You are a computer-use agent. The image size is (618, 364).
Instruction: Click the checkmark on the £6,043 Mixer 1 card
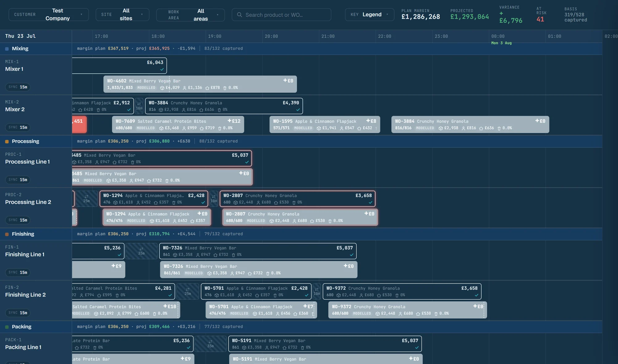162,70
